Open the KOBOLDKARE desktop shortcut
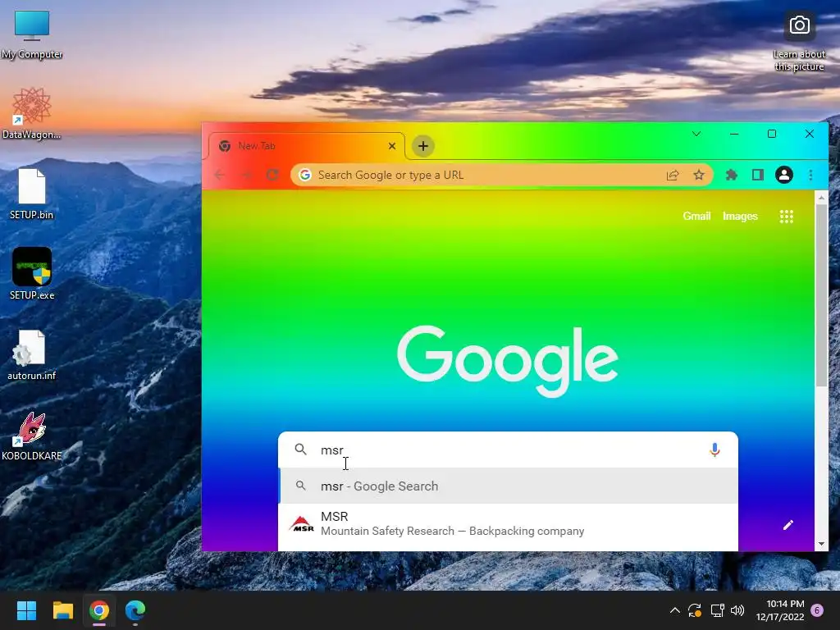 [x=32, y=436]
